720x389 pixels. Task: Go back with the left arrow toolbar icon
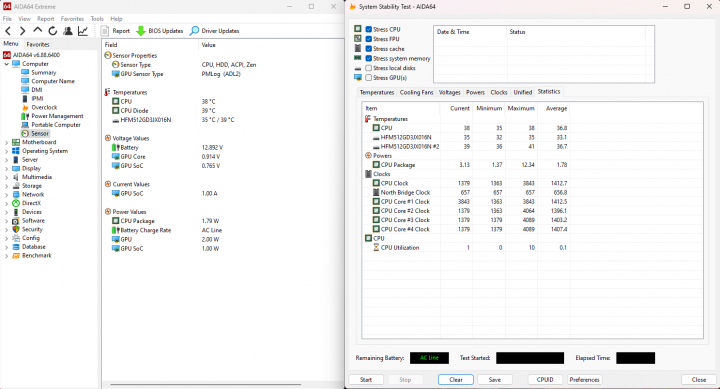(8, 31)
